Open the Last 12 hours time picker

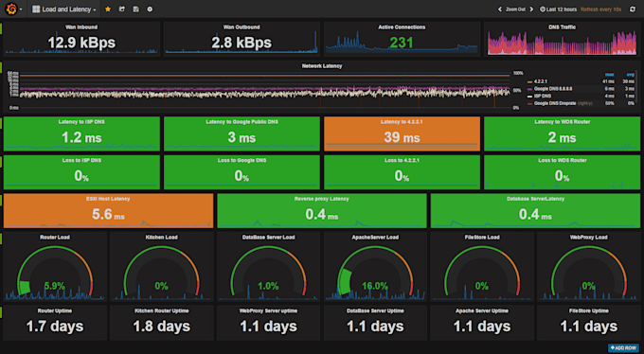point(558,9)
